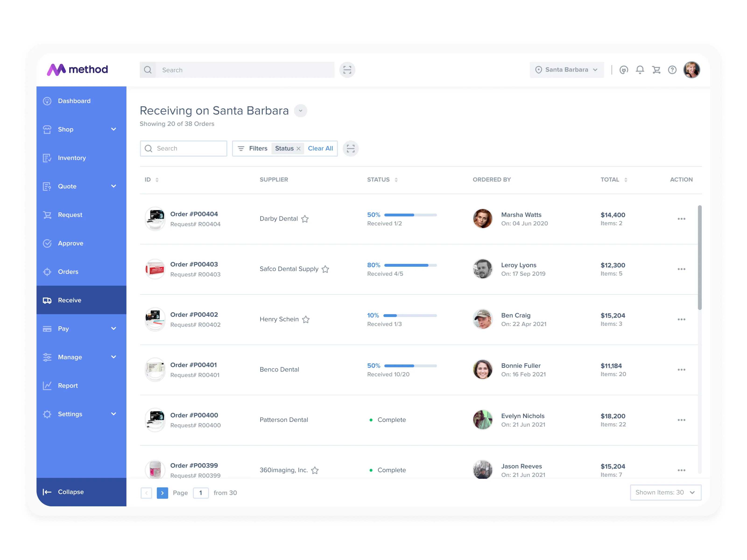Click Clear All filters link
Viewport: 747px width, 560px height.
coord(320,149)
